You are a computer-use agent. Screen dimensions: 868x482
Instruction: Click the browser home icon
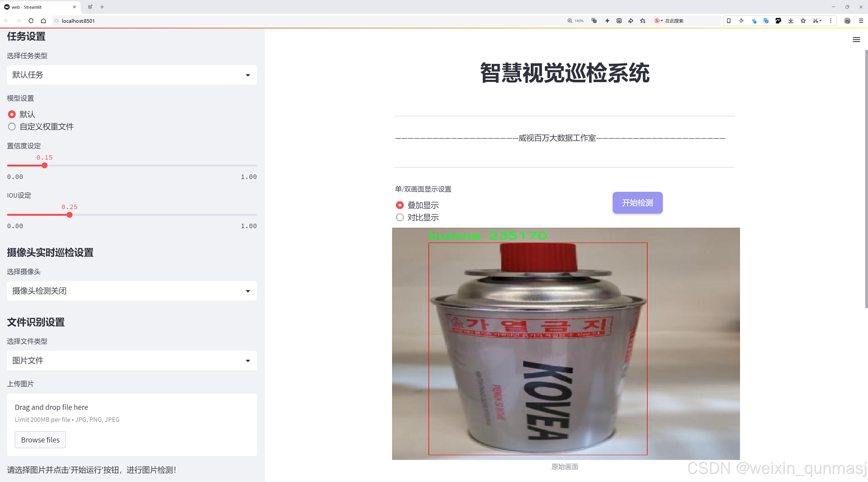43,21
